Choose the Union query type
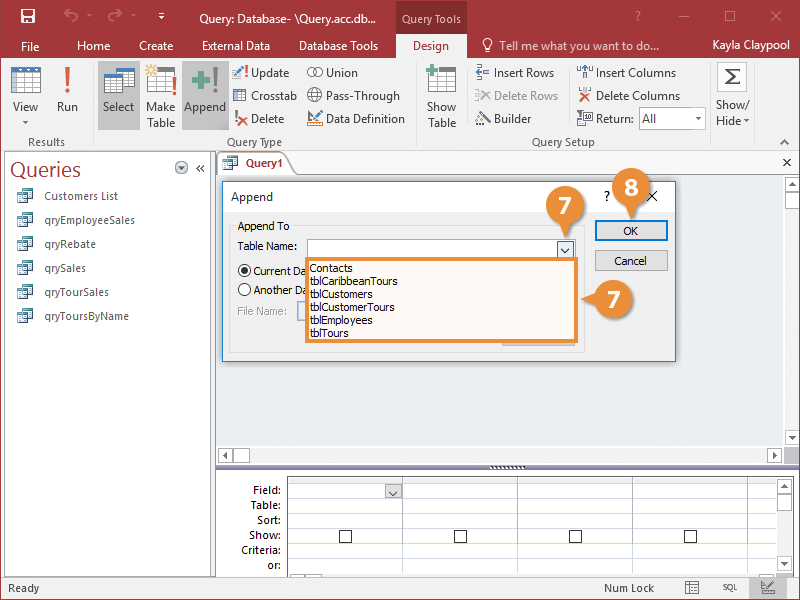800x600 pixels. point(332,73)
